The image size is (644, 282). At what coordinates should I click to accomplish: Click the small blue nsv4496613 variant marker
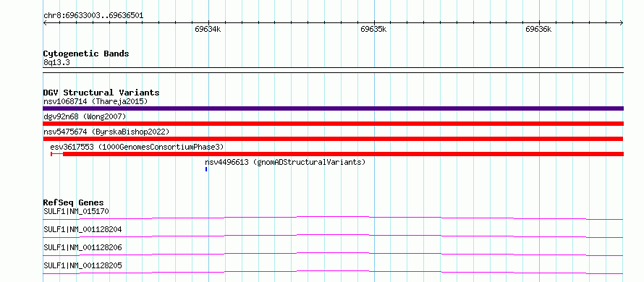pos(206,169)
